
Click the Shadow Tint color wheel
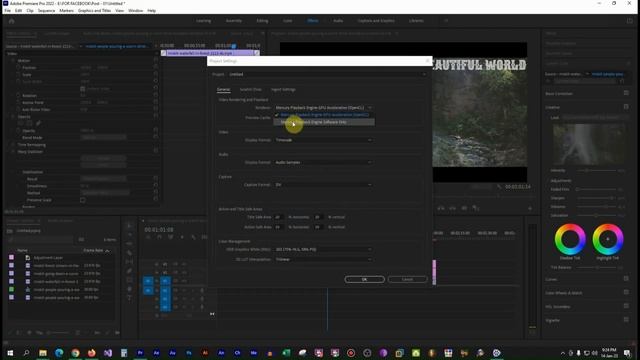[570, 239]
